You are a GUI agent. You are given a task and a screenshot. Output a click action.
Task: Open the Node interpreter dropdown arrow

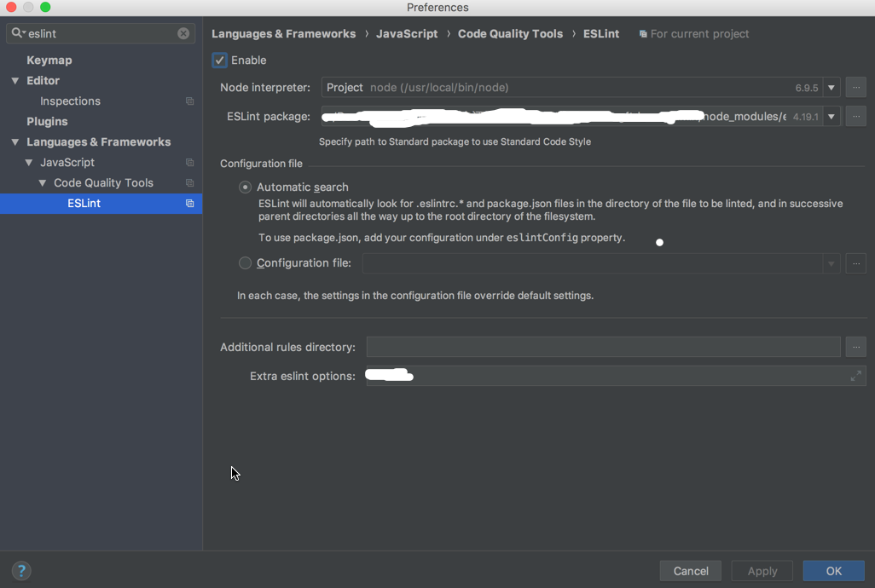[x=832, y=88]
